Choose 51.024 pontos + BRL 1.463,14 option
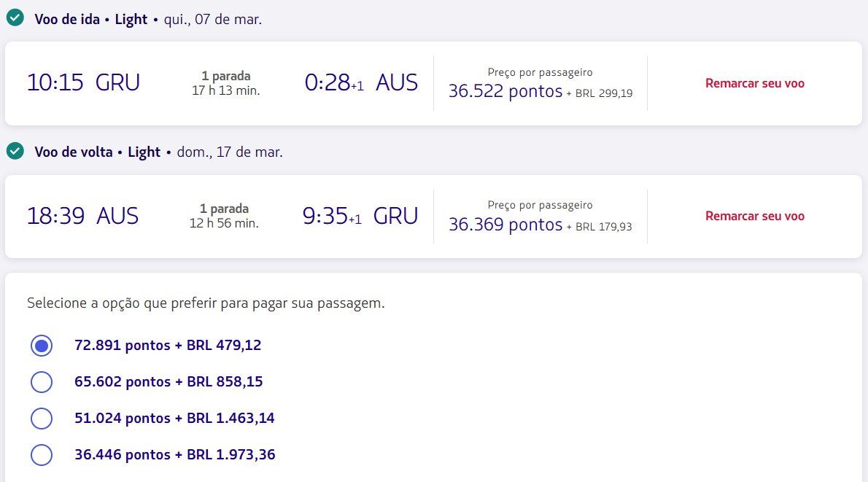Image resolution: width=868 pixels, height=482 pixels. pos(42,419)
